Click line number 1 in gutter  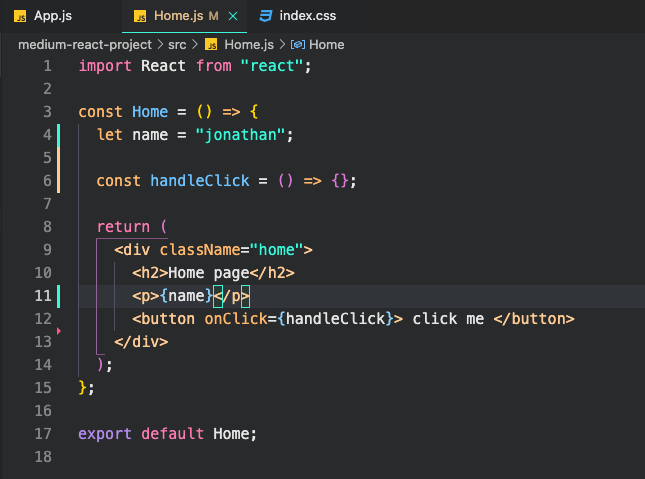(47, 66)
